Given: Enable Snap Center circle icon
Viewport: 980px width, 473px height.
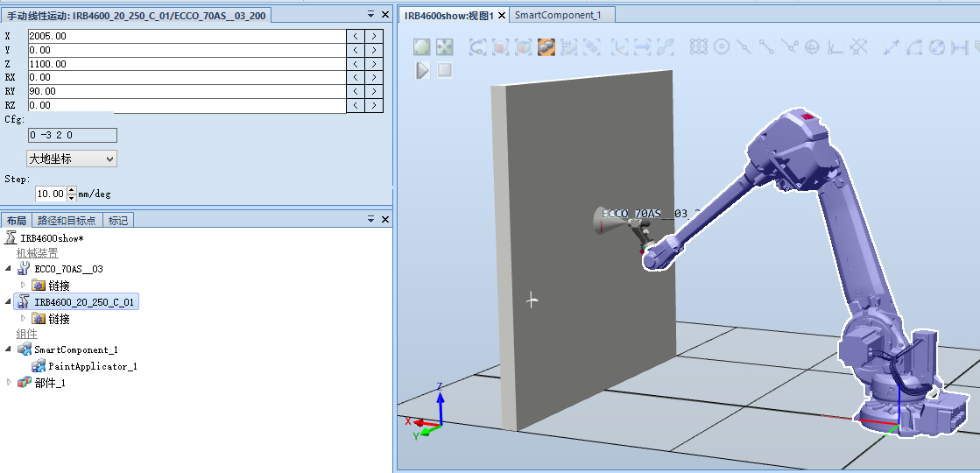Looking at the screenshot, I should point(722,47).
